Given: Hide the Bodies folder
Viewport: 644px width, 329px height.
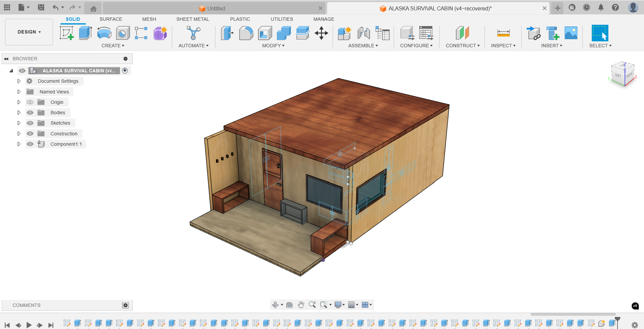Looking at the screenshot, I should pos(30,113).
